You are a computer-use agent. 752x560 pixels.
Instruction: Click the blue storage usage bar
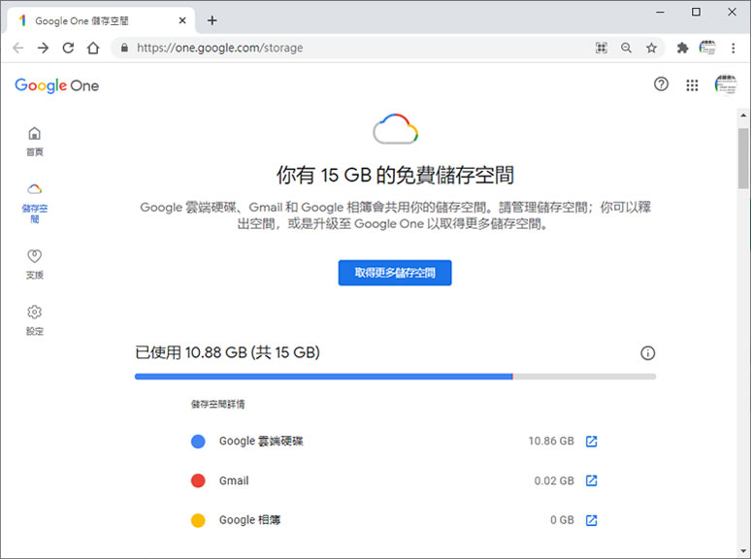(x=324, y=377)
